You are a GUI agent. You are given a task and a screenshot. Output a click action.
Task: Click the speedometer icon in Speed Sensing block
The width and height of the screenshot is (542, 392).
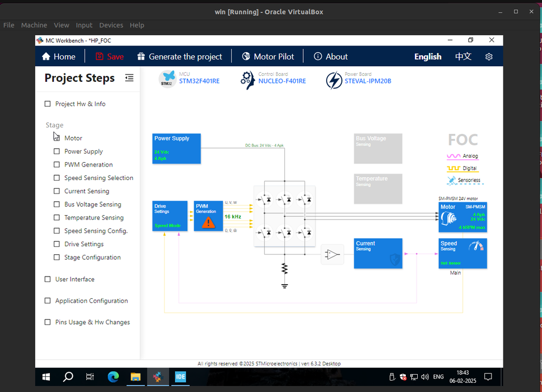click(x=476, y=246)
